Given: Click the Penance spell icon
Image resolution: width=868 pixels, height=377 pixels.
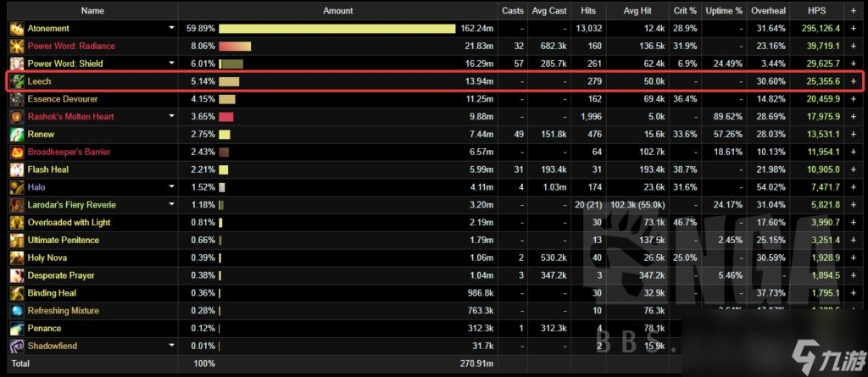Looking at the screenshot, I should click(x=17, y=328).
